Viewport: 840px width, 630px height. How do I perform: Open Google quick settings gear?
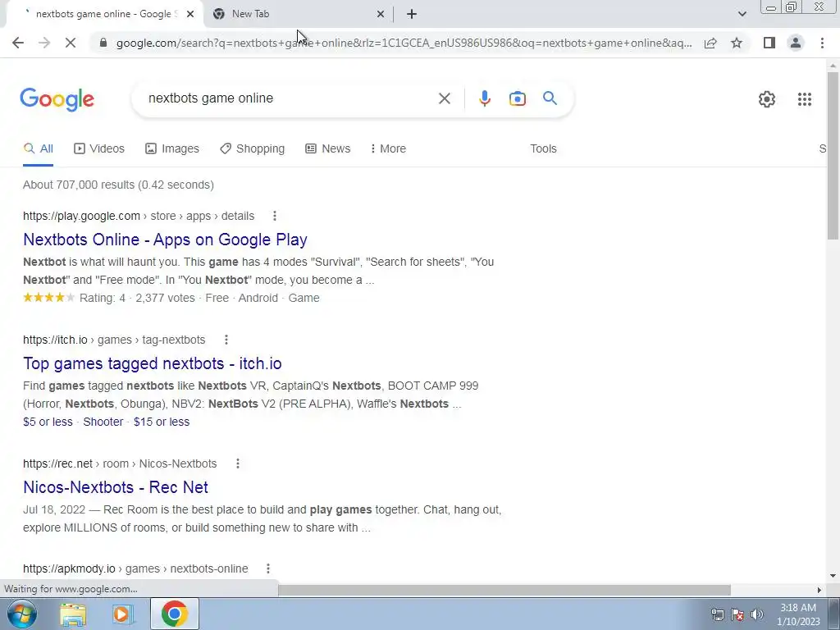click(x=767, y=99)
